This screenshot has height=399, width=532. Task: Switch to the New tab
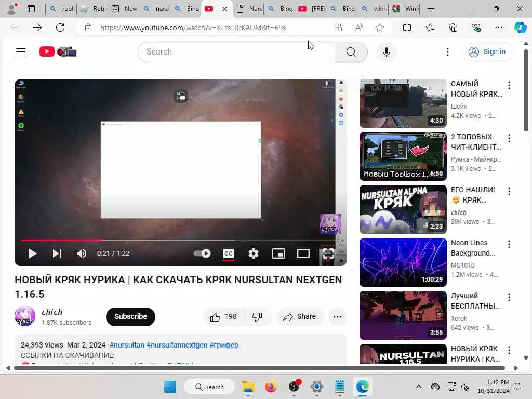click(124, 9)
